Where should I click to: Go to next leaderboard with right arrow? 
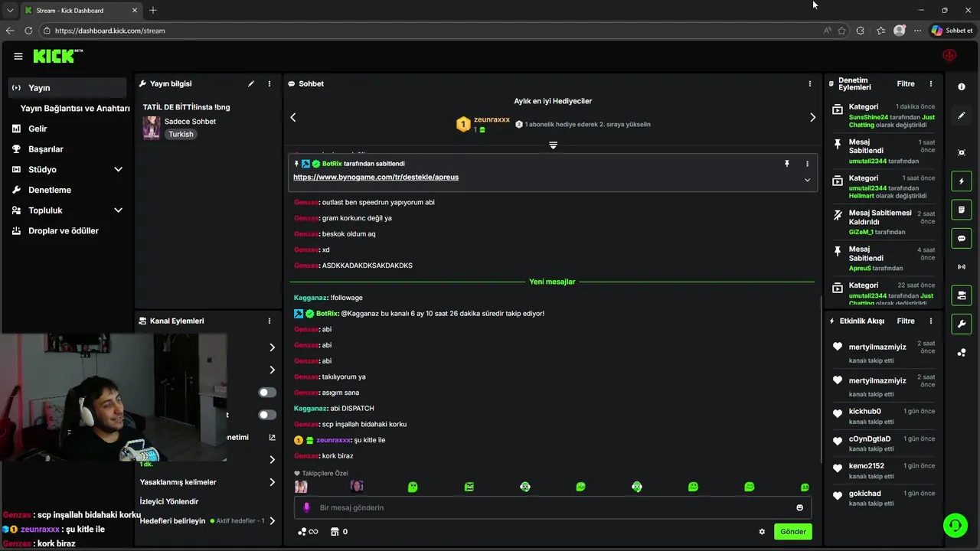click(812, 117)
